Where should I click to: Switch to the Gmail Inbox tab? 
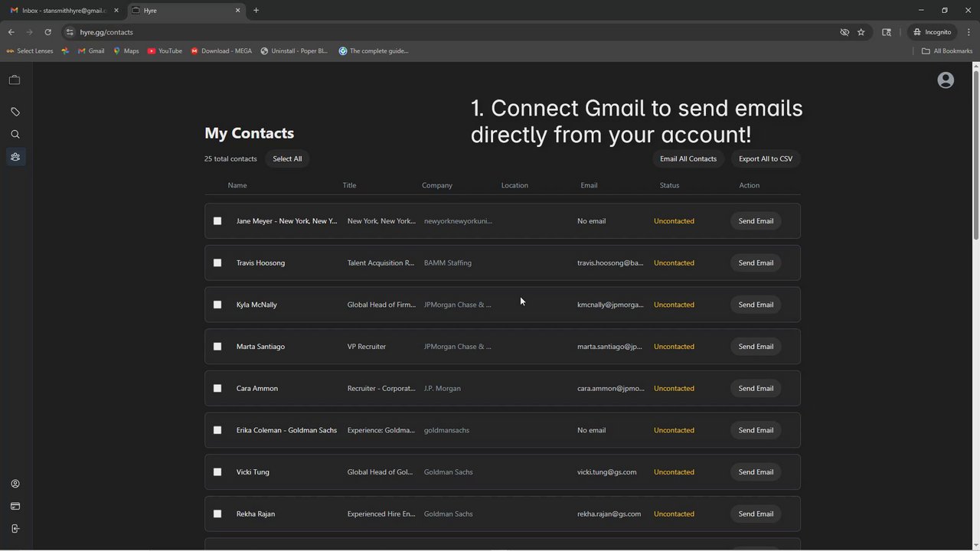pyautogui.click(x=63, y=11)
